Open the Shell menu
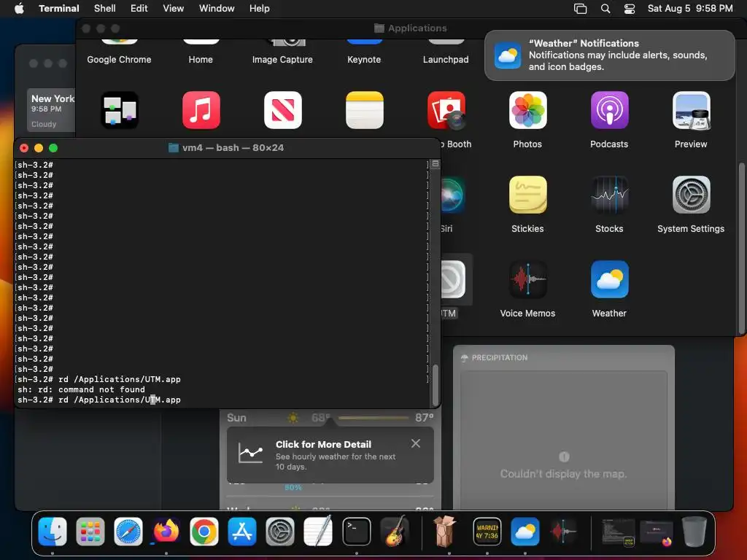This screenshot has height=560, width=747. (x=105, y=8)
